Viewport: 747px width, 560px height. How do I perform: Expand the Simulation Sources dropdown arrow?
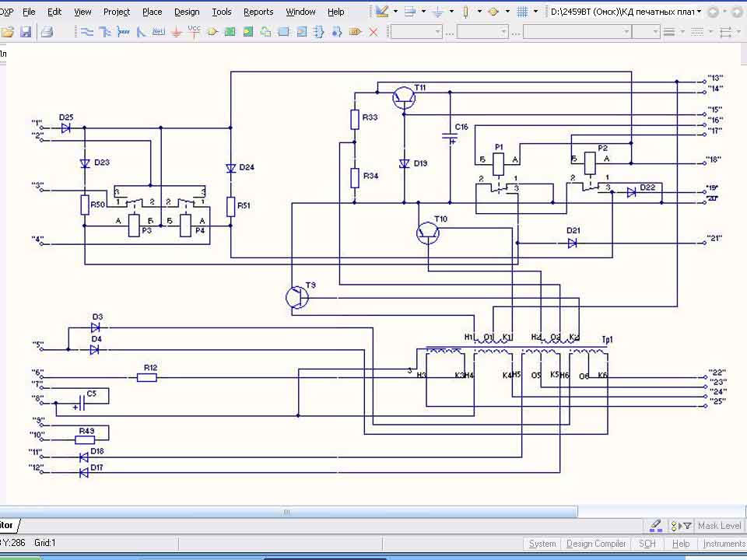tap(507, 12)
